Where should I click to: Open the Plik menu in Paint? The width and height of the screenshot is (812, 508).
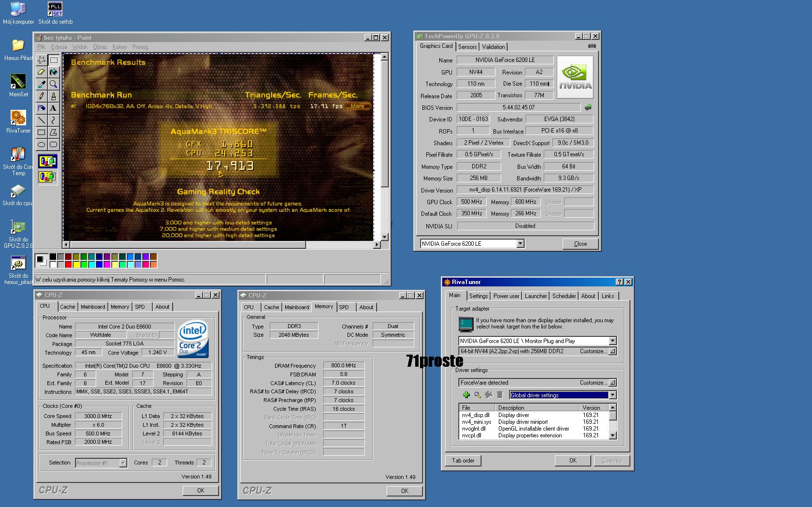click(x=42, y=47)
